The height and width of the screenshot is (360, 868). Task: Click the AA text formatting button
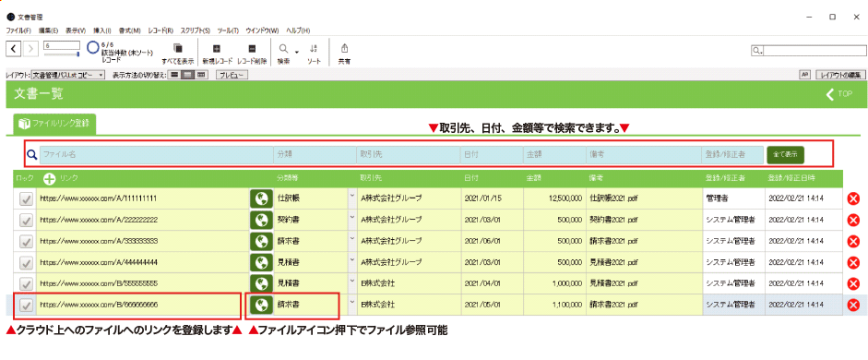805,74
